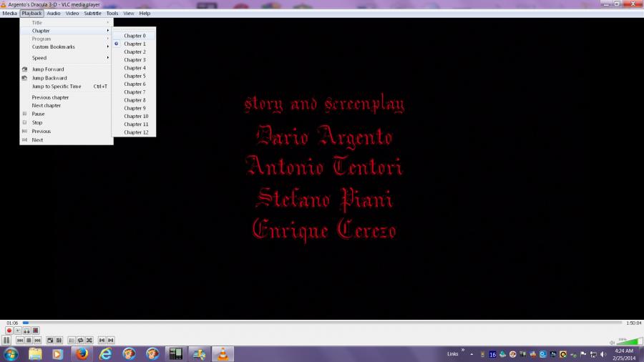Screen dimensions: 644x362
Task: Select Chapter 12
Action: point(134,132)
